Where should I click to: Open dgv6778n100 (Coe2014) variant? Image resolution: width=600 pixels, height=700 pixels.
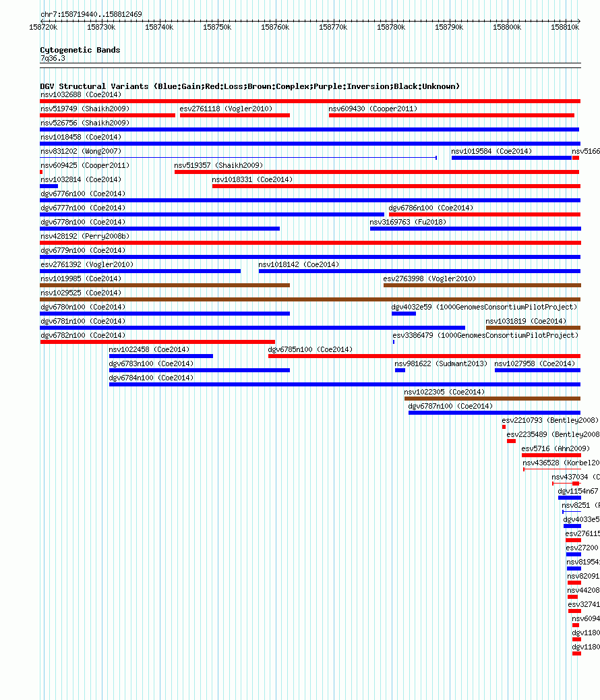pyautogui.click(x=83, y=223)
